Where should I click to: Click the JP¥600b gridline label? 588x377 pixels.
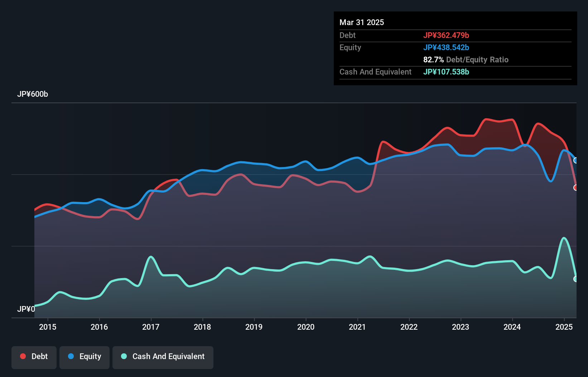coord(33,94)
